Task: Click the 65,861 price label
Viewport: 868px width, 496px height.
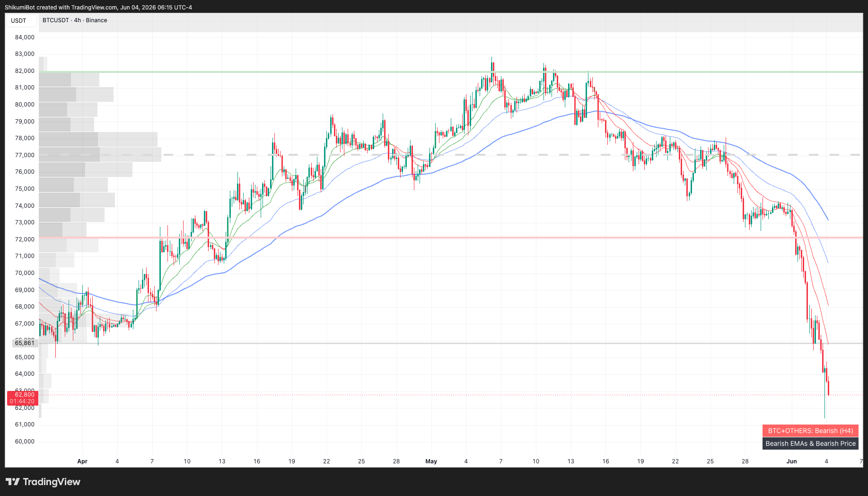Action: (25, 343)
